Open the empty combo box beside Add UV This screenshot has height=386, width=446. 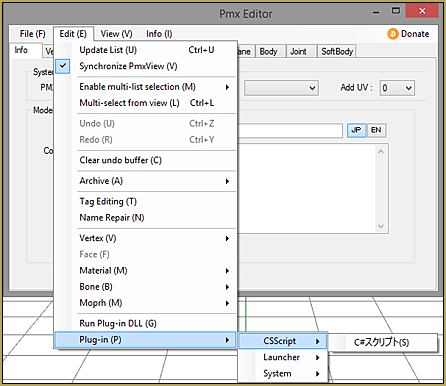281,88
